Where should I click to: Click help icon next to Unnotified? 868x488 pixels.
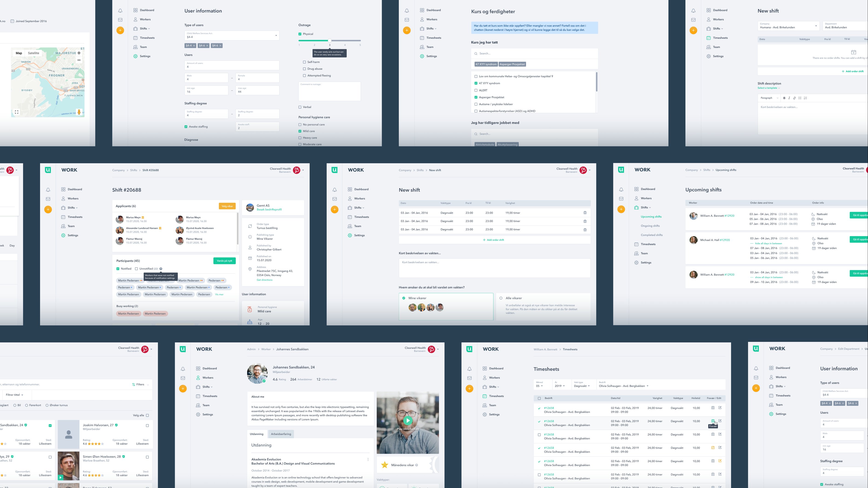pos(161,269)
